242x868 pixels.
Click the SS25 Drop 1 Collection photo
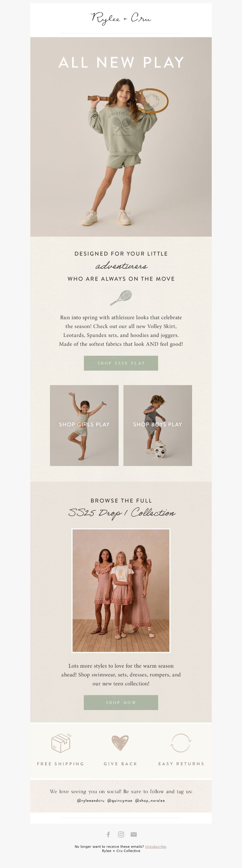click(121, 591)
